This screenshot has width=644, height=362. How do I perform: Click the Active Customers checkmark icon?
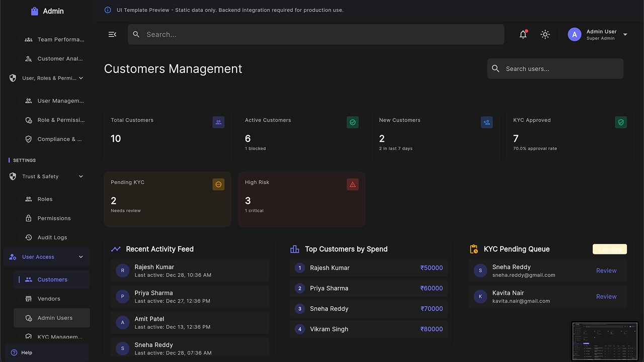[353, 122]
